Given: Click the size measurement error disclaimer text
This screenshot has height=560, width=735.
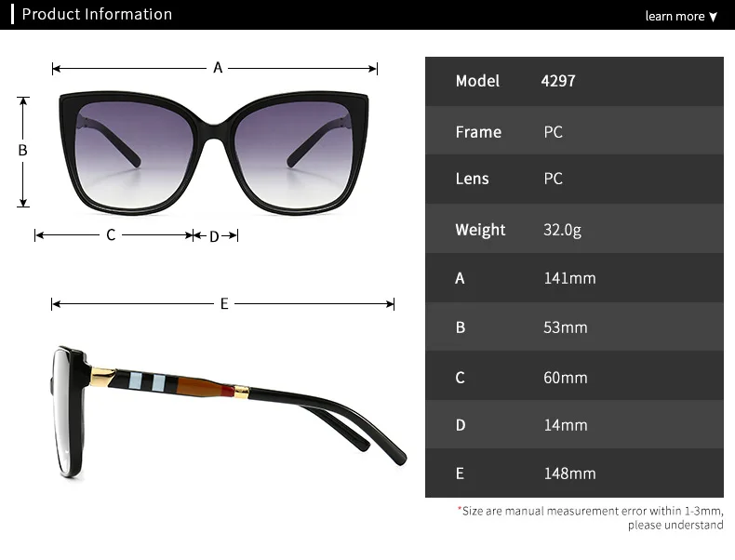Looking at the screenshot, I should click(591, 518).
